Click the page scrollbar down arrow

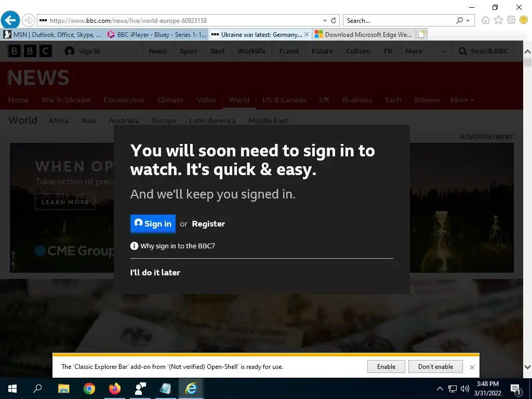click(x=527, y=367)
